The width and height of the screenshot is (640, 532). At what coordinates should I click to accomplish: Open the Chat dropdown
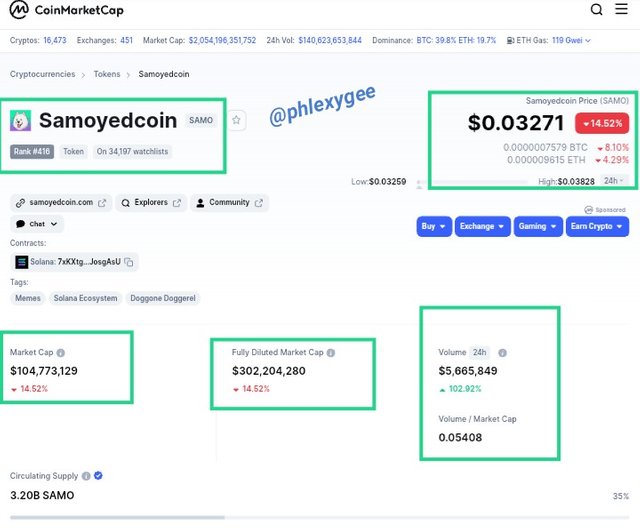pyautogui.click(x=37, y=224)
